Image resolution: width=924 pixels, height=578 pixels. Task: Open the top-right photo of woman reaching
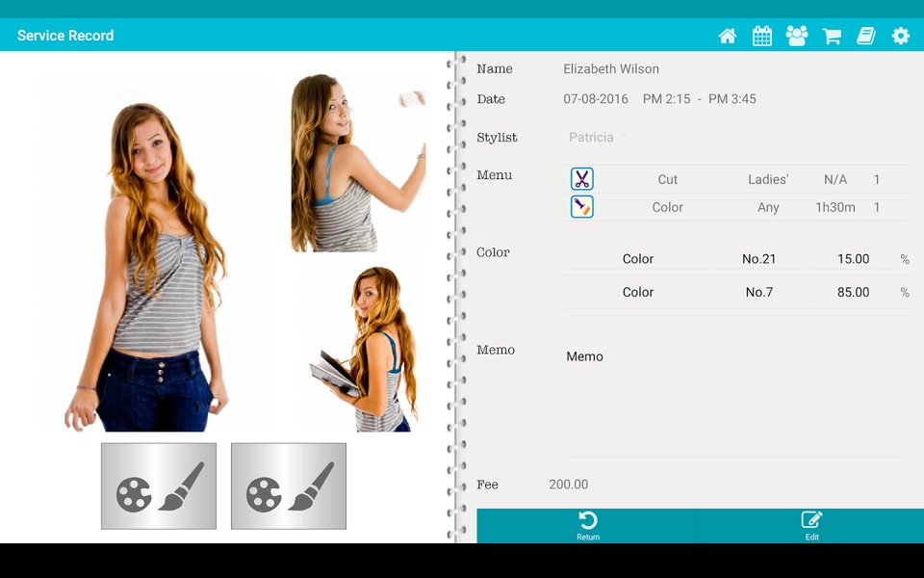click(x=358, y=163)
